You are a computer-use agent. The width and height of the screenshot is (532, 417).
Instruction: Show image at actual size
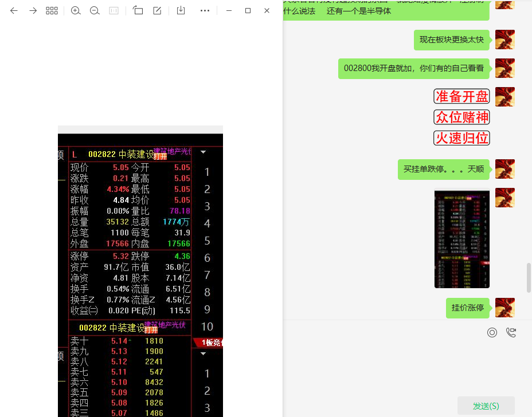pos(114,11)
